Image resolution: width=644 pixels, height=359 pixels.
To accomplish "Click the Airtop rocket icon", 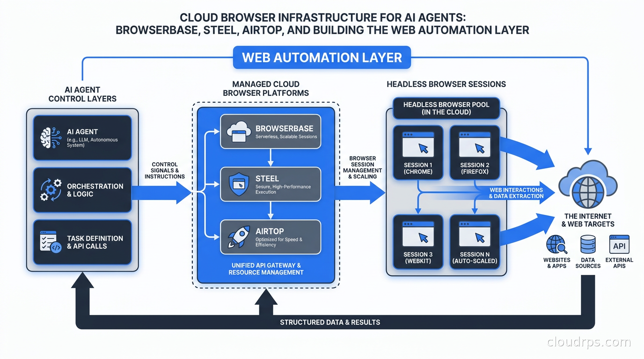I will [x=238, y=236].
